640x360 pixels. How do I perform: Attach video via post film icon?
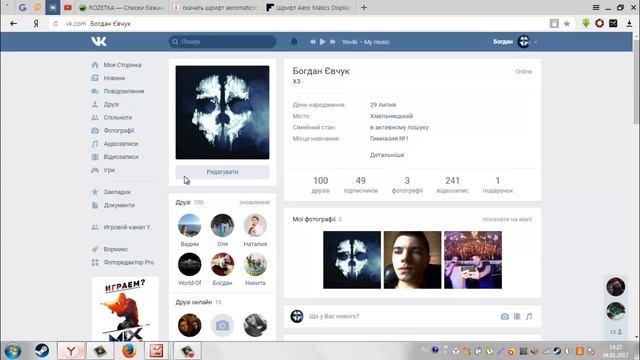point(517,316)
